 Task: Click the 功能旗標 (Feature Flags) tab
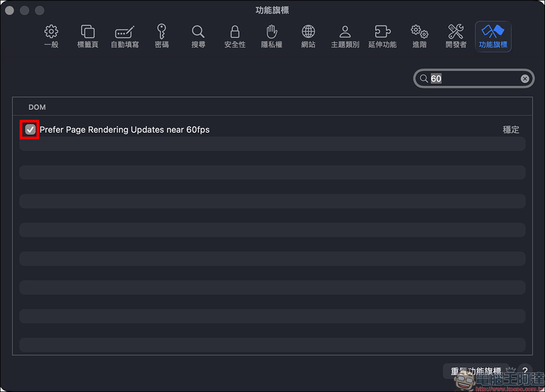point(493,36)
